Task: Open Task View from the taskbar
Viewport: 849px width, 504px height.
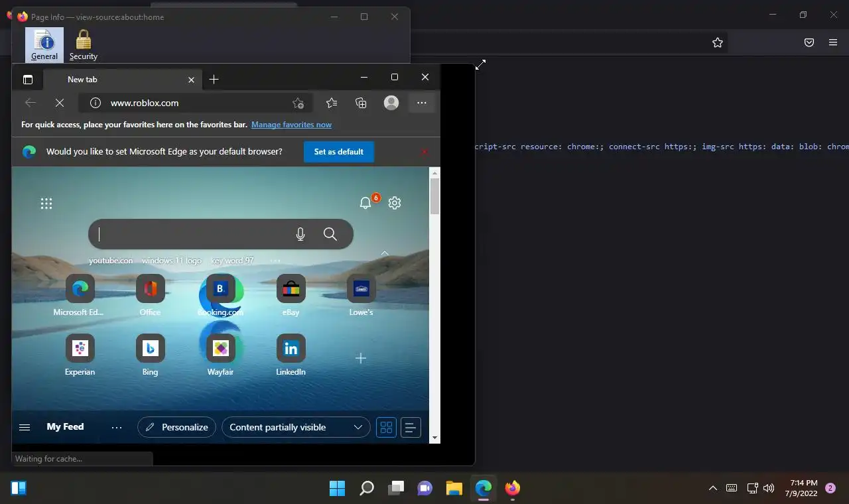Action: pyautogui.click(x=396, y=489)
